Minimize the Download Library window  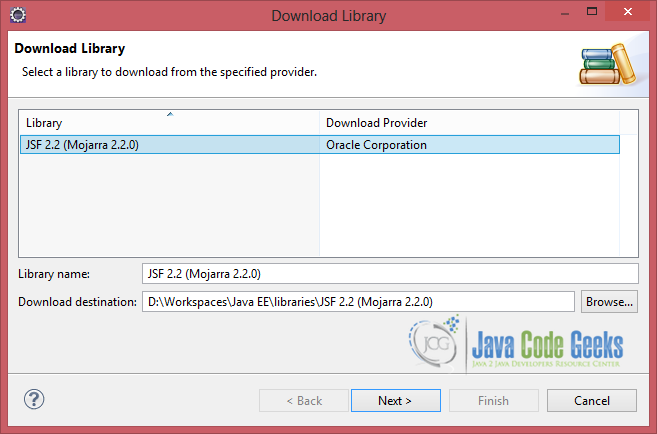click(565, 13)
